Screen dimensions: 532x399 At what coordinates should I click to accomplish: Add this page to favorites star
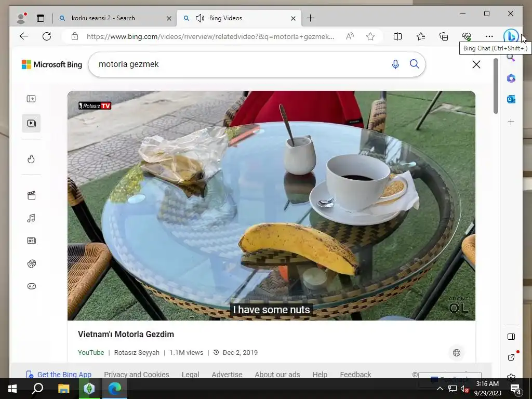(x=370, y=36)
